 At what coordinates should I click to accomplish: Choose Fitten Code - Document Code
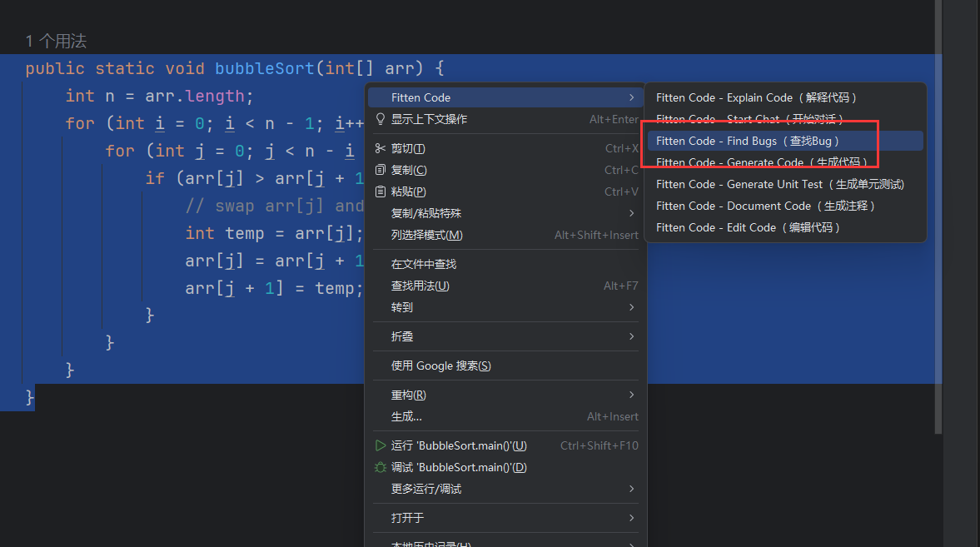[x=765, y=206]
